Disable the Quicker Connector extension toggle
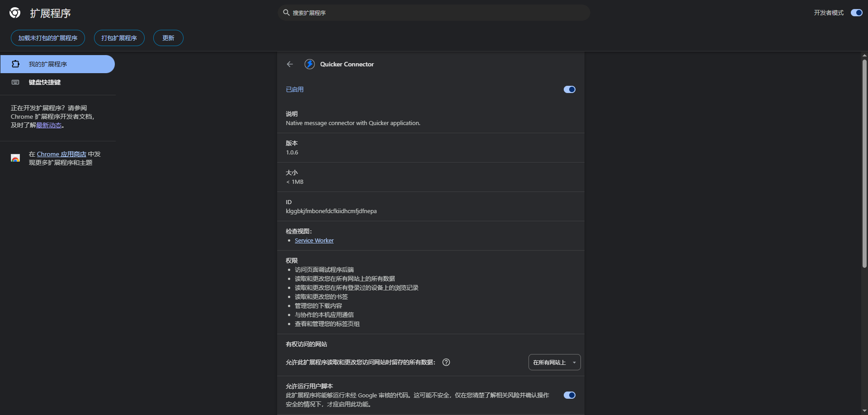 pos(569,89)
